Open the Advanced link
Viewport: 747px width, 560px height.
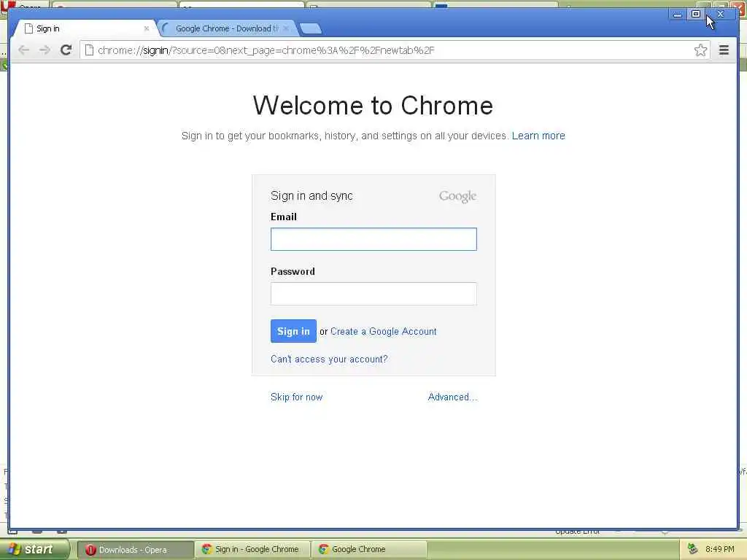pos(452,397)
